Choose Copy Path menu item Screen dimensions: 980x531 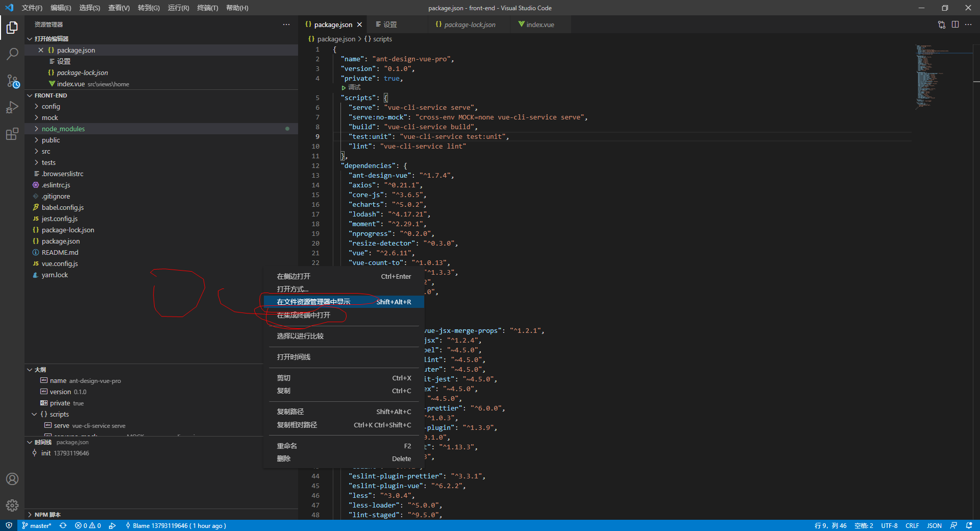[344, 412]
